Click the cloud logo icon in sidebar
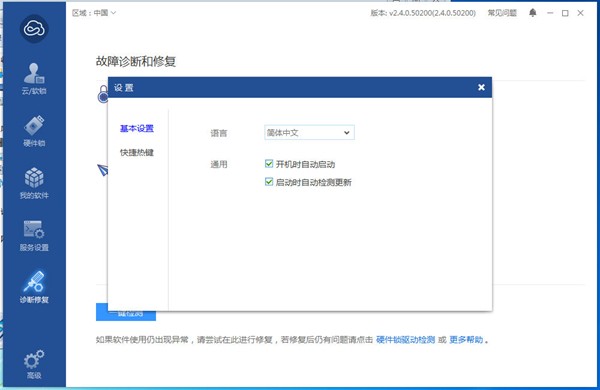Screen dimensions: 600x390 coord(34,29)
